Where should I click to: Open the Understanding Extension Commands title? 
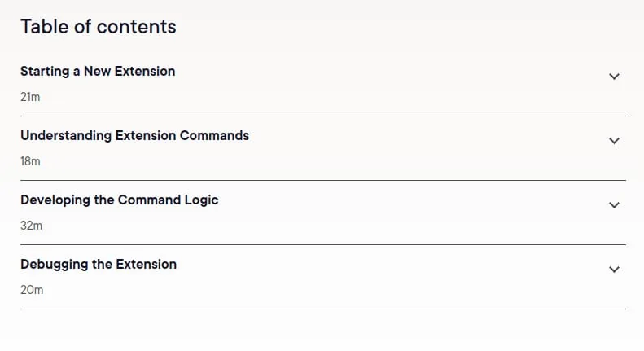click(134, 136)
